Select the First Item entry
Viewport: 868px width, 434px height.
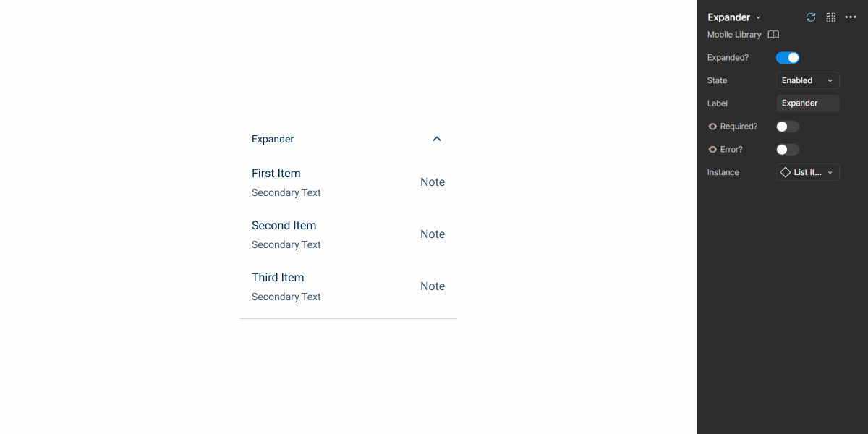[276, 173]
